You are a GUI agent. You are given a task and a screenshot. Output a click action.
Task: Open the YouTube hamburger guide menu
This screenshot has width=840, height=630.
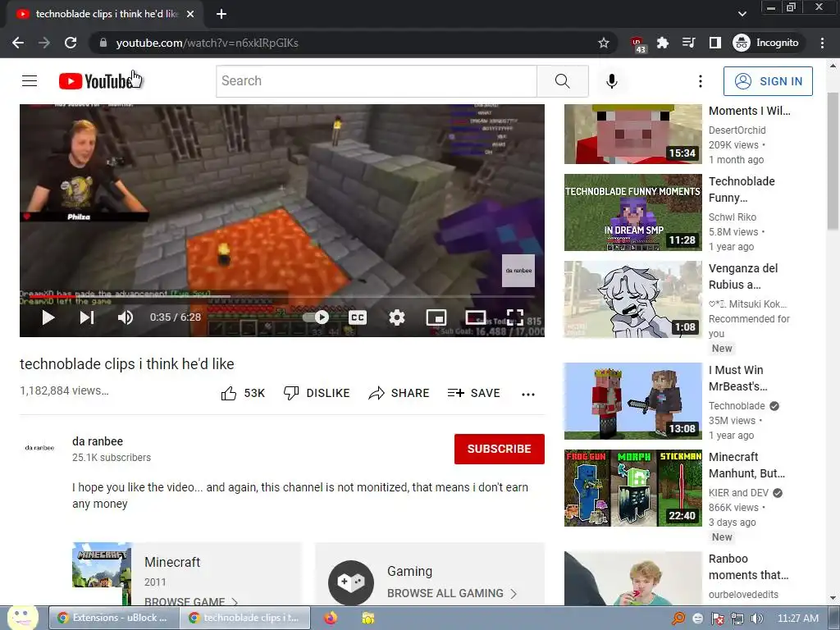pos(30,81)
